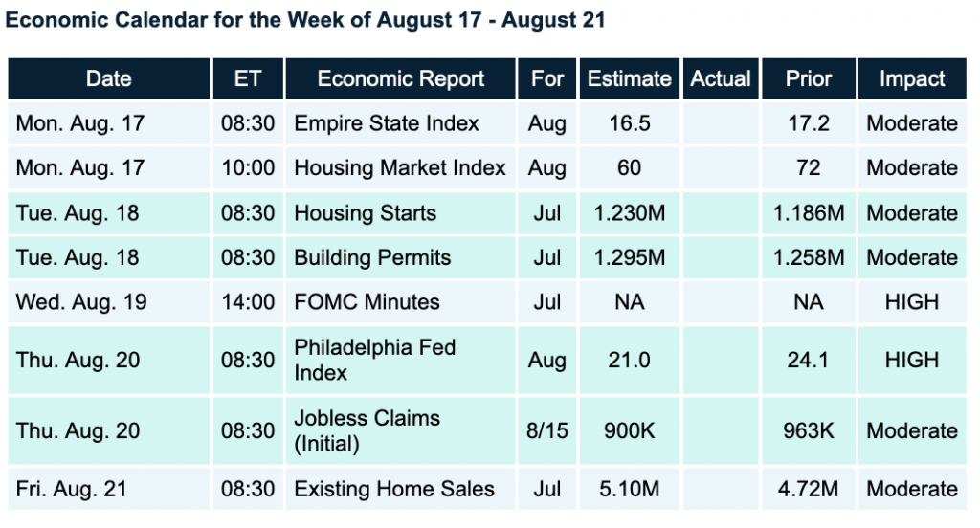Click the Jobless Claims (Initial) cell
Screen dimensions: 980x528
click(367, 430)
